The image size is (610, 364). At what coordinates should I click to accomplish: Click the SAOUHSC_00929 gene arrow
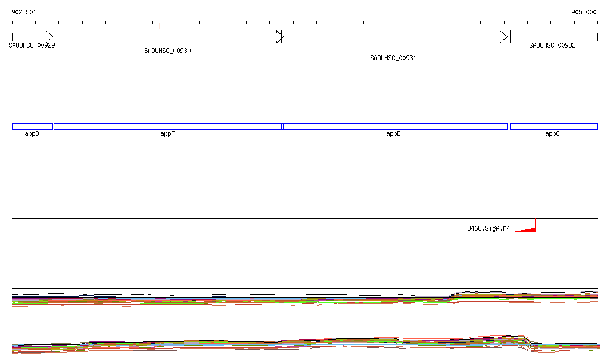coord(32,37)
